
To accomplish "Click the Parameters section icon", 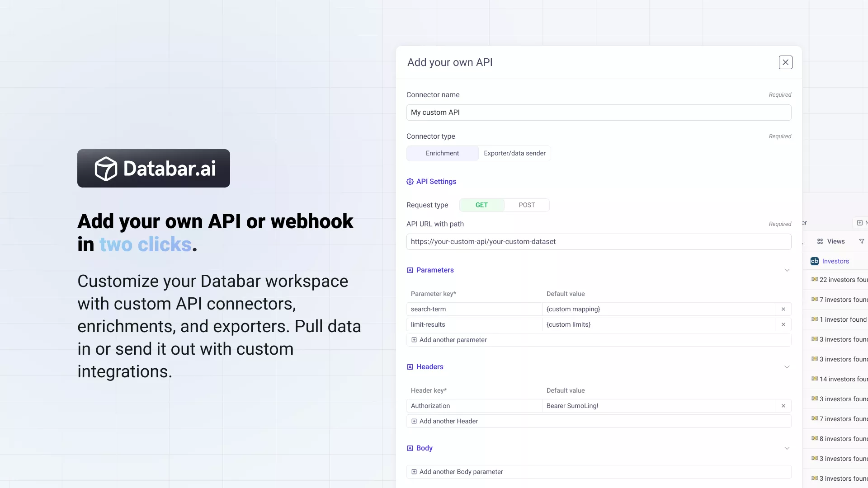I will (x=410, y=270).
